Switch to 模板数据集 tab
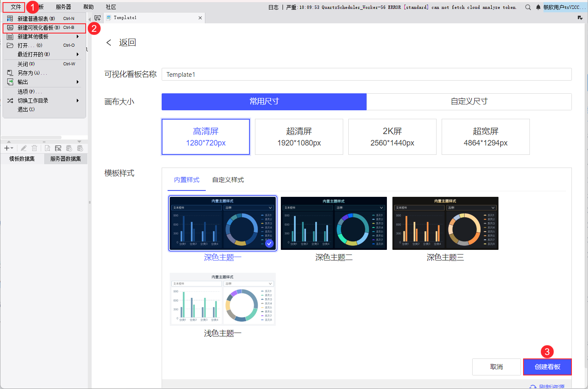588x389 pixels. 22,159
